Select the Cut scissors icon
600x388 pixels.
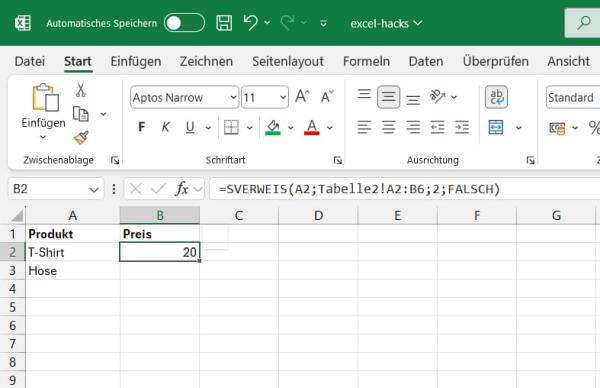point(80,90)
